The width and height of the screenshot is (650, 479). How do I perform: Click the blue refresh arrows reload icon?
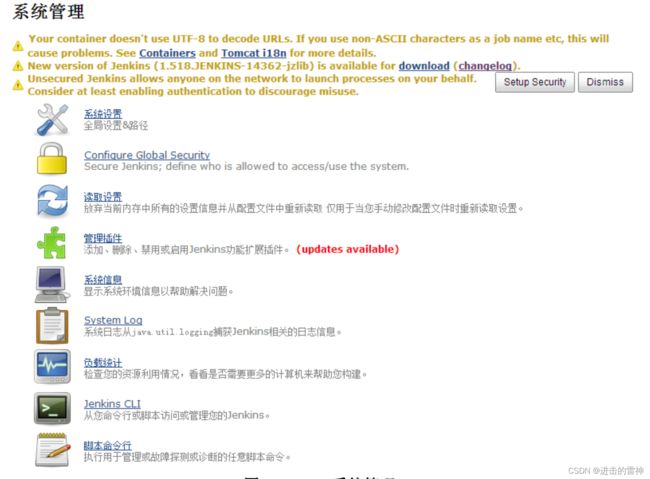click(52, 201)
